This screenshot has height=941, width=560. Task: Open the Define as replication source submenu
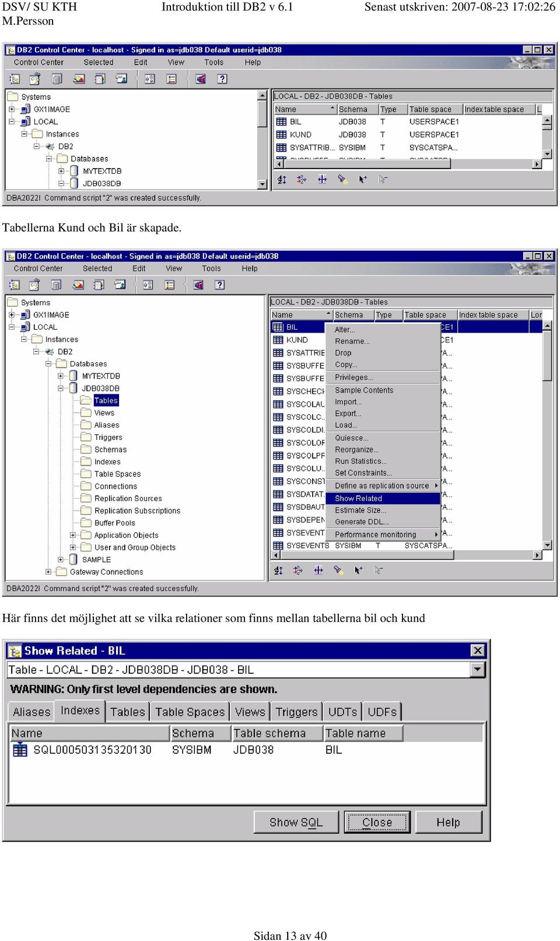[383, 485]
